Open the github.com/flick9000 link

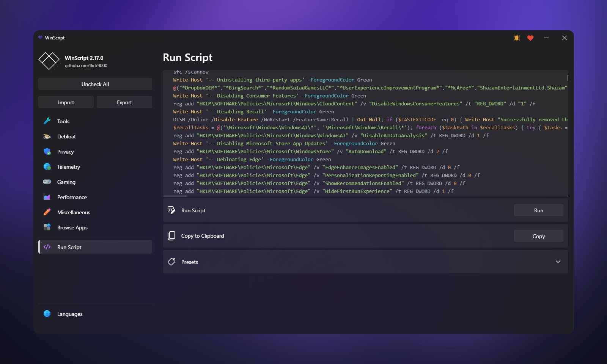(86, 66)
